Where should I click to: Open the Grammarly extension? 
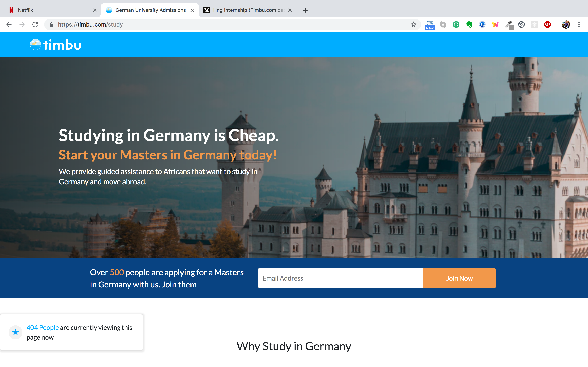point(456,24)
